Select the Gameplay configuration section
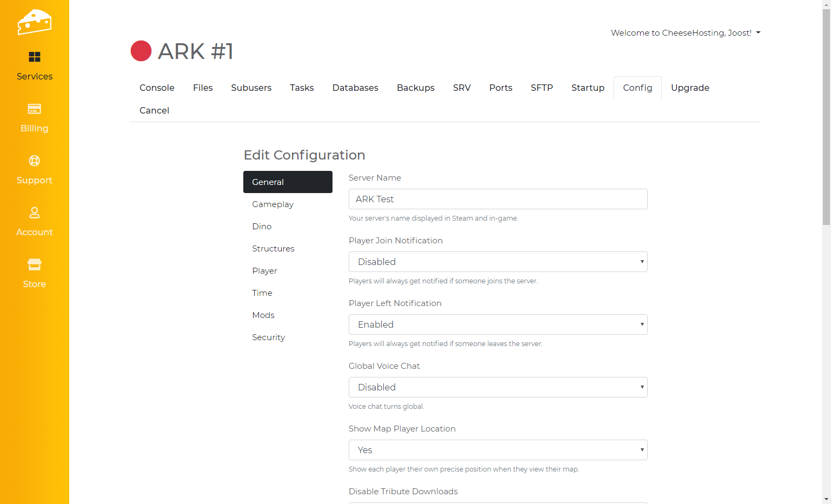The height and width of the screenshot is (504, 831). point(272,204)
